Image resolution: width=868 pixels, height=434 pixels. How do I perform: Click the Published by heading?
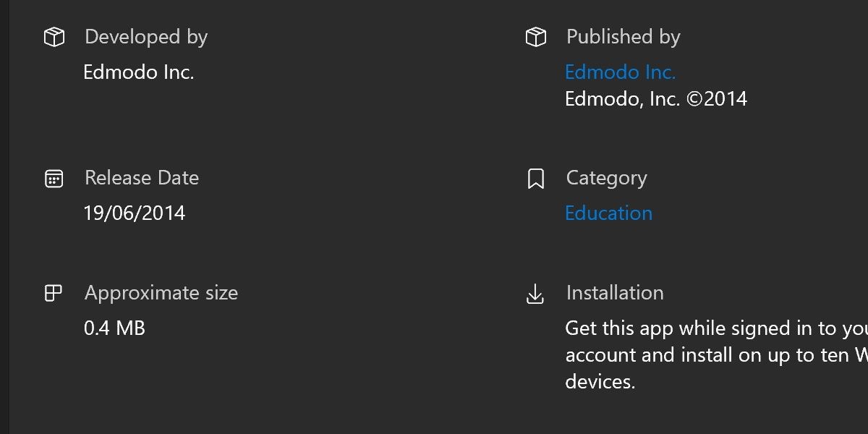click(x=624, y=37)
